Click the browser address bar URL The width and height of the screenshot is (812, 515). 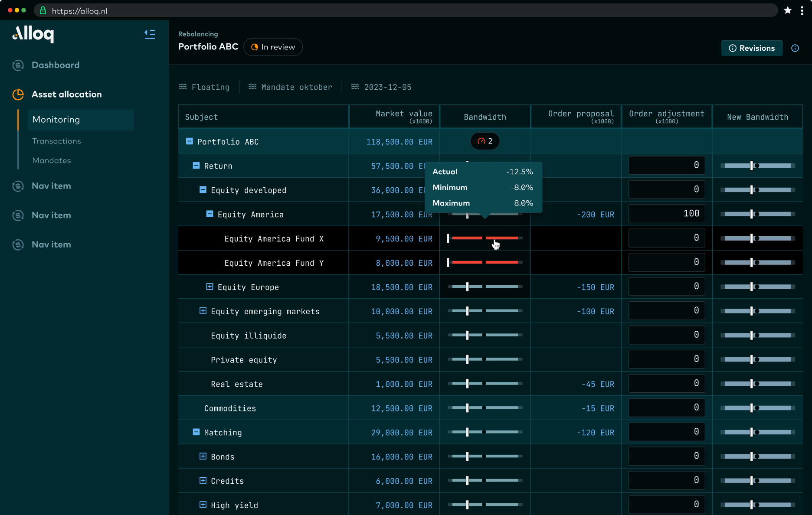point(80,11)
